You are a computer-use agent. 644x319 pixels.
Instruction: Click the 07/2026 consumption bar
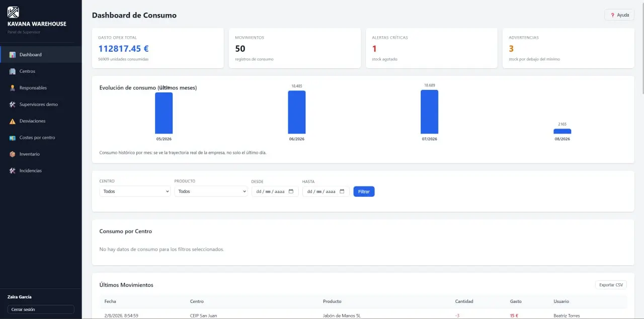(x=430, y=112)
